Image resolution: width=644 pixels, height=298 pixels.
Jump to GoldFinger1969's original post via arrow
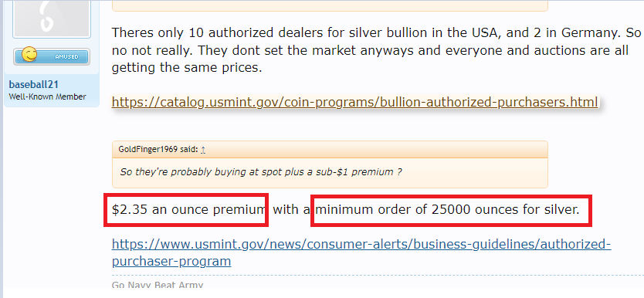tap(203, 150)
